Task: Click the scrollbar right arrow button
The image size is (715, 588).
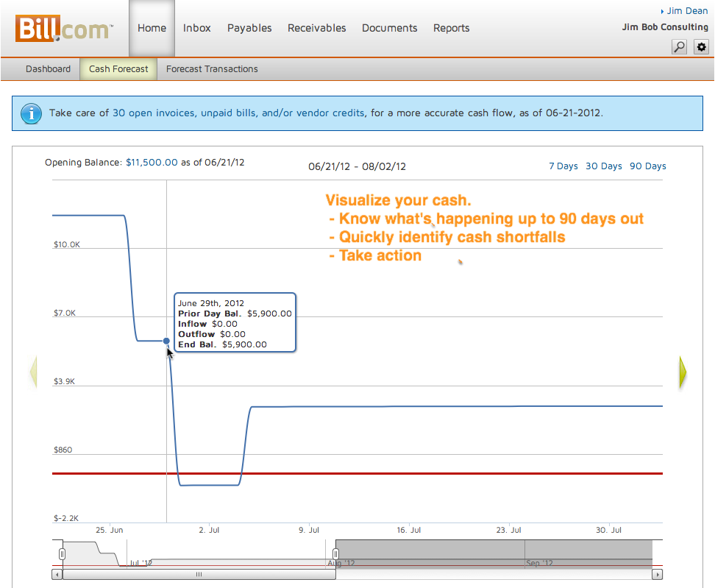Action: click(x=658, y=574)
